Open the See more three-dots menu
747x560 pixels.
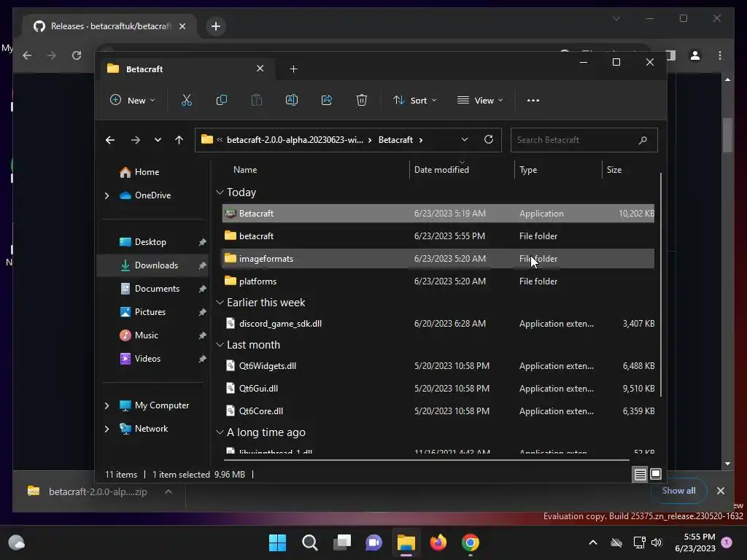click(533, 101)
